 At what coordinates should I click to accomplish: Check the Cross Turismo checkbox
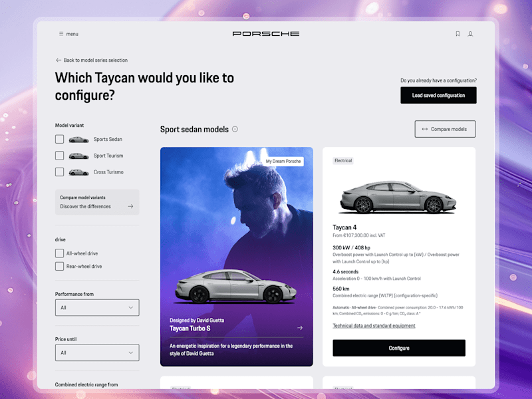tap(59, 172)
